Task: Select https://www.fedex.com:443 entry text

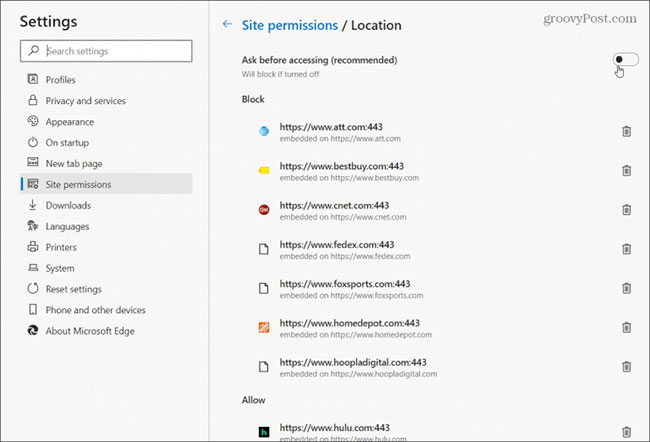Action: [x=337, y=245]
